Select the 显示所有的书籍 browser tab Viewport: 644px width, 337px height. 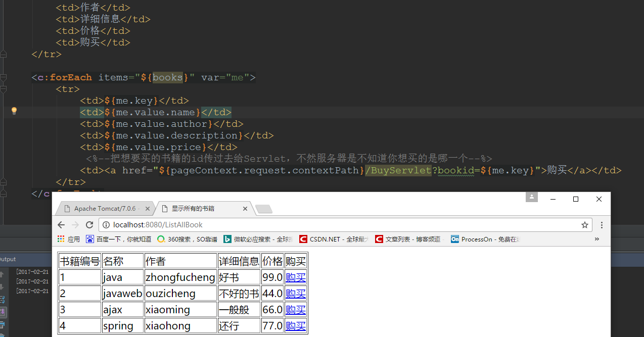(202, 208)
